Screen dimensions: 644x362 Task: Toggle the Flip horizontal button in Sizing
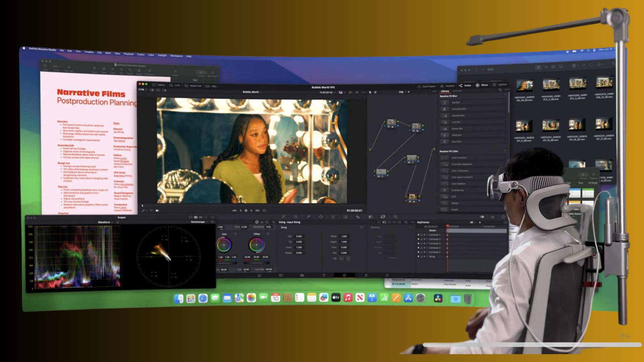pyautogui.click(x=341, y=258)
